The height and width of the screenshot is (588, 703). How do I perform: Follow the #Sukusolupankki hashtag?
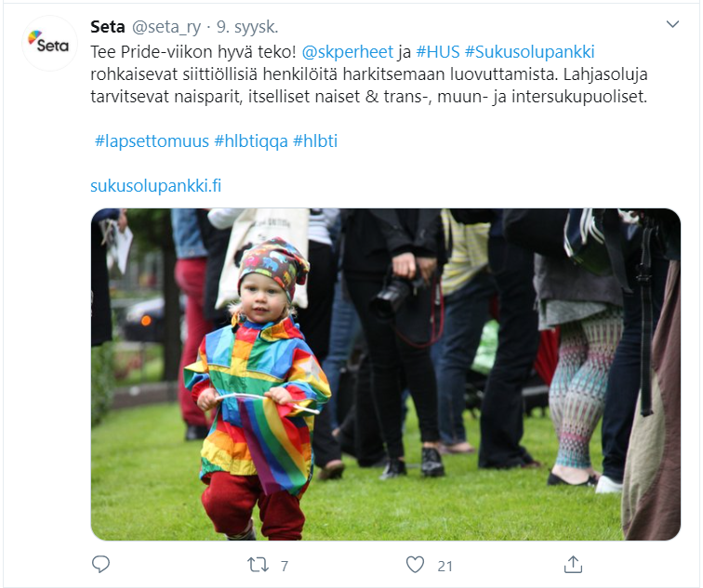(x=530, y=52)
